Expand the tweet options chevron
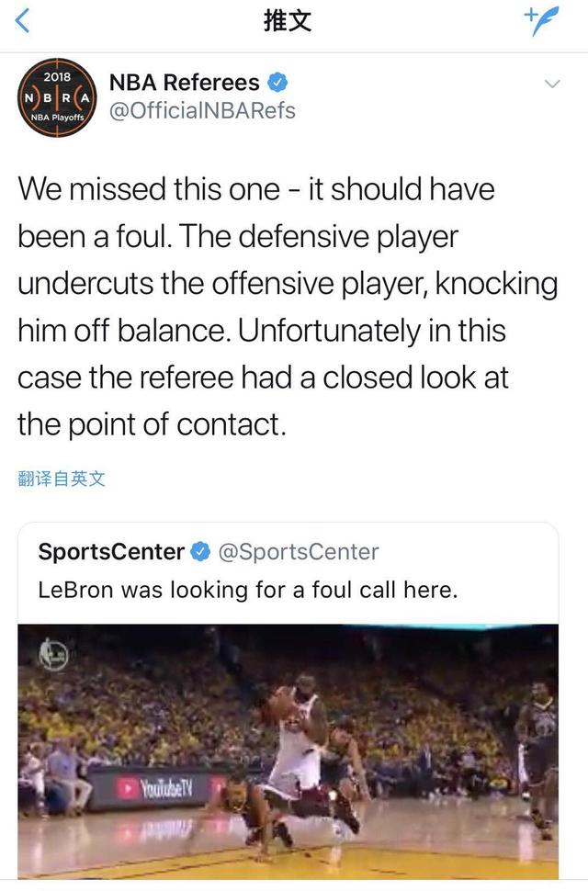Viewport: 588px width, 891px height. tap(552, 84)
